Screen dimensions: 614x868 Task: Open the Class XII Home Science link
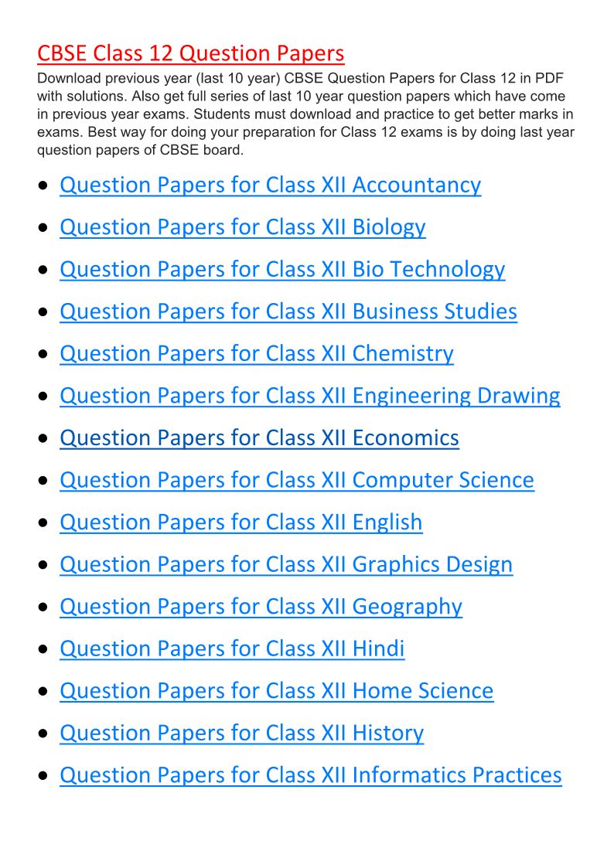276,691
